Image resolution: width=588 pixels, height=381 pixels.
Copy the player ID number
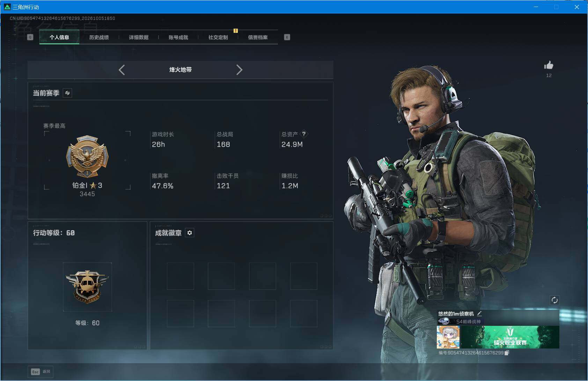pos(507,353)
